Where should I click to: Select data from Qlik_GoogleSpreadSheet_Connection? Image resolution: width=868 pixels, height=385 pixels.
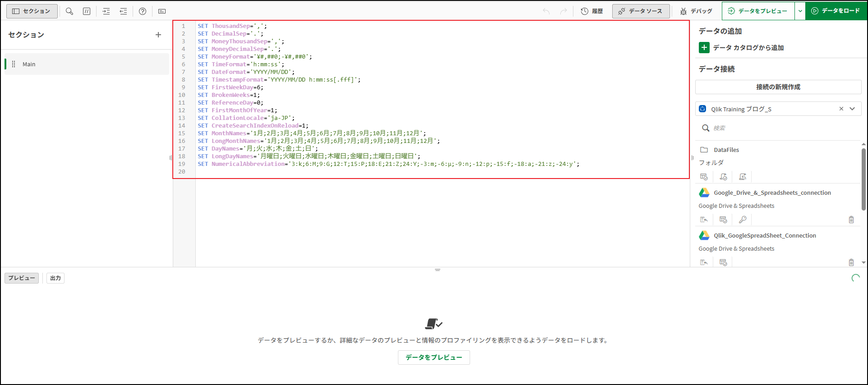[x=723, y=262]
